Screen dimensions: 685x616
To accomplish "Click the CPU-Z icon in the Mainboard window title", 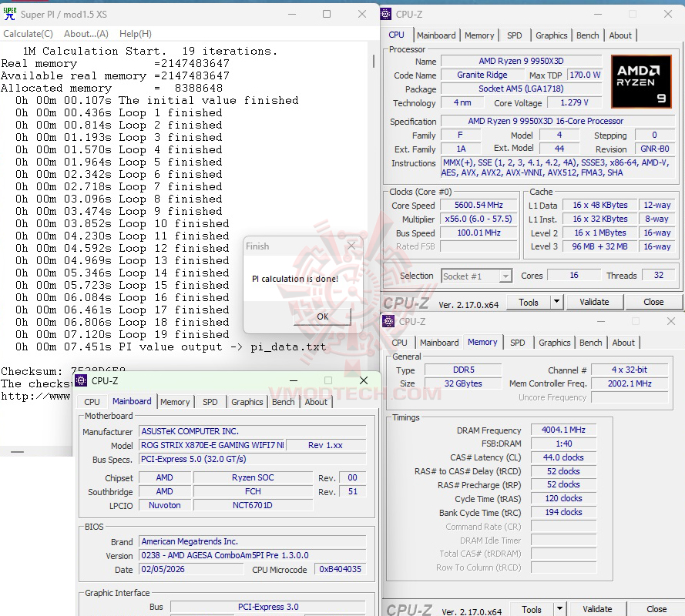I will click(x=81, y=380).
